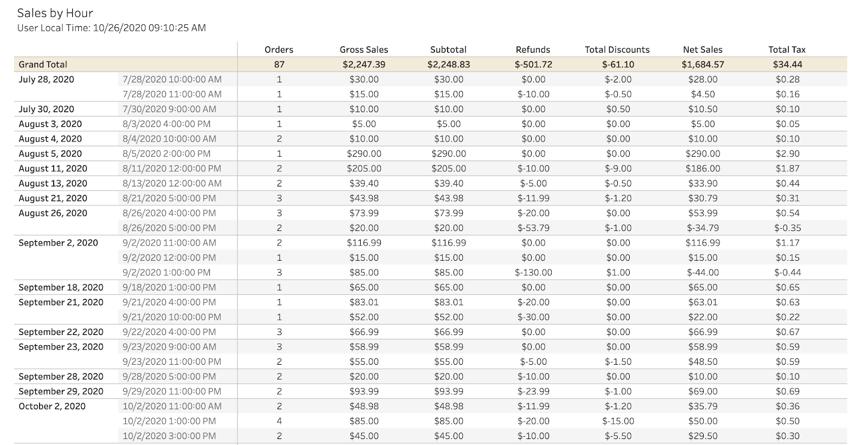Select the Net Sales column header
This screenshot has width=868, height=445.
(703, 49)
